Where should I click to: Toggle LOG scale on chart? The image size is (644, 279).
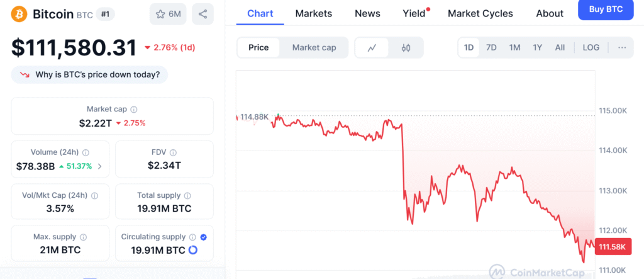click(x=591, y=48)
